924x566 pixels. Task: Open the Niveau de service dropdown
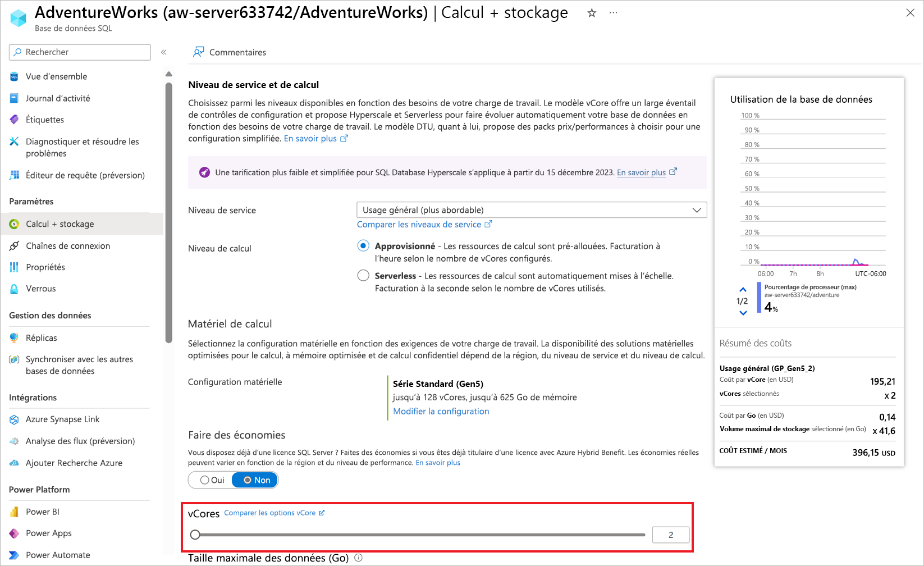(x=532, y=210)
